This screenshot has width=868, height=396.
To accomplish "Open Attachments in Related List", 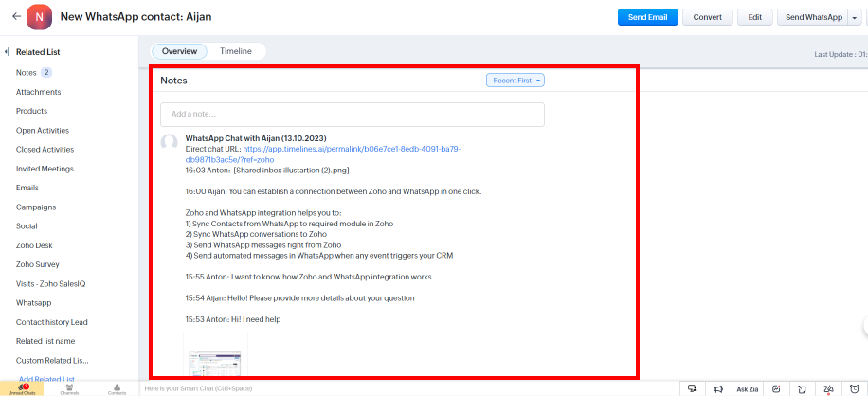I will (x=38, y=92).
